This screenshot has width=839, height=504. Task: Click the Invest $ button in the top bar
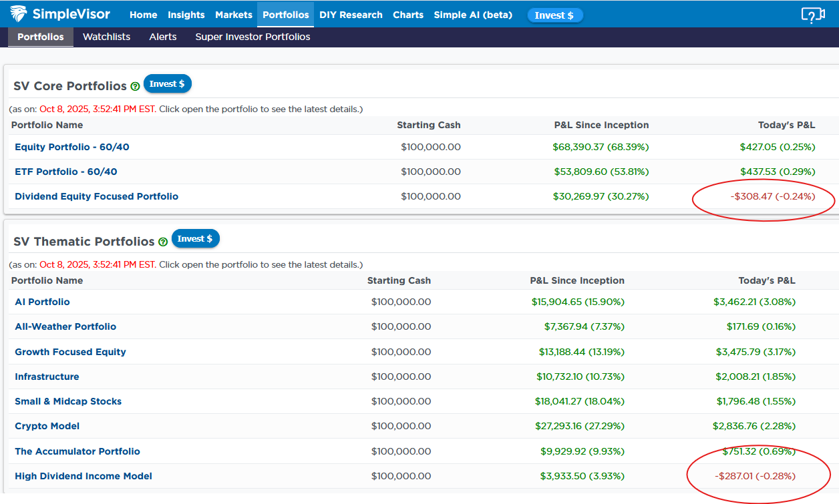[554, 15]
